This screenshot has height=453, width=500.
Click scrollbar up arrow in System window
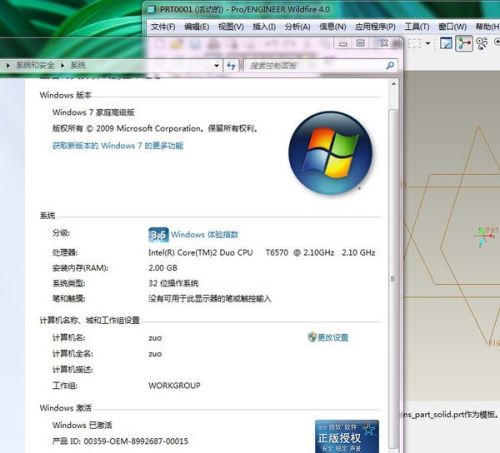click(x=394, y=84)
